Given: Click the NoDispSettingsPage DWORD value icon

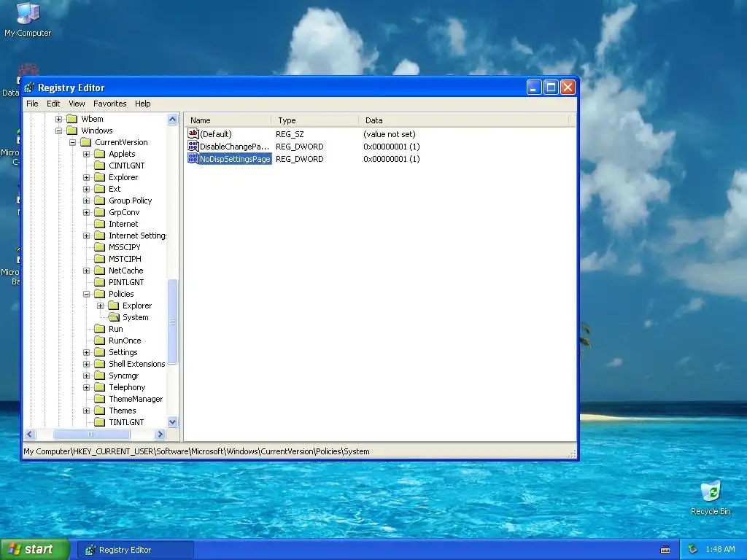Looking at the screenshot, I should point(193,158).
